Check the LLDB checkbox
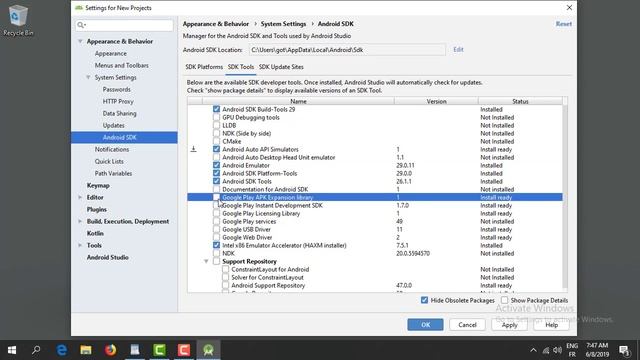 (x=216, y=125)
